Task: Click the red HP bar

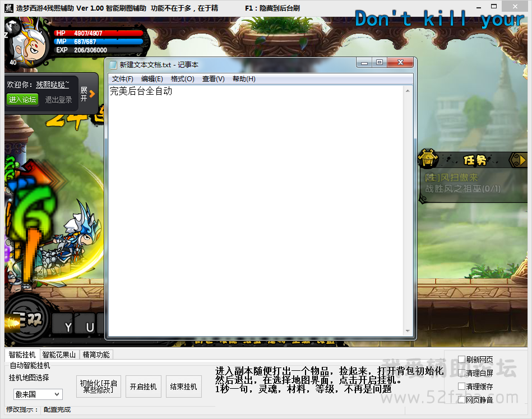Action: 99,33
